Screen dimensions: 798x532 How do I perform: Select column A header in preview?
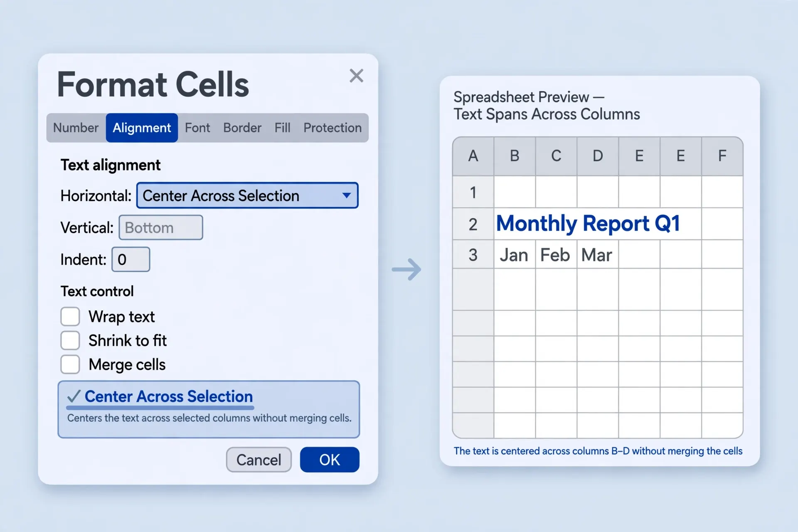(473, 156)
